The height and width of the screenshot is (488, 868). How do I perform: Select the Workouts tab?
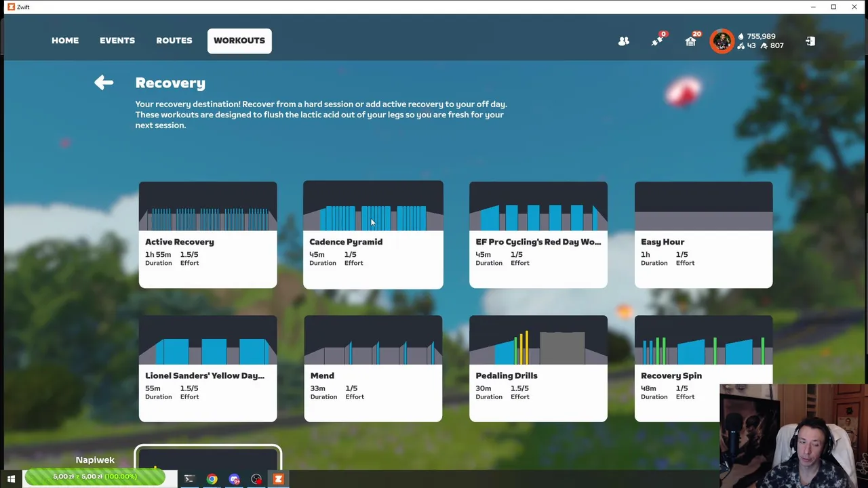click(239, 41)
